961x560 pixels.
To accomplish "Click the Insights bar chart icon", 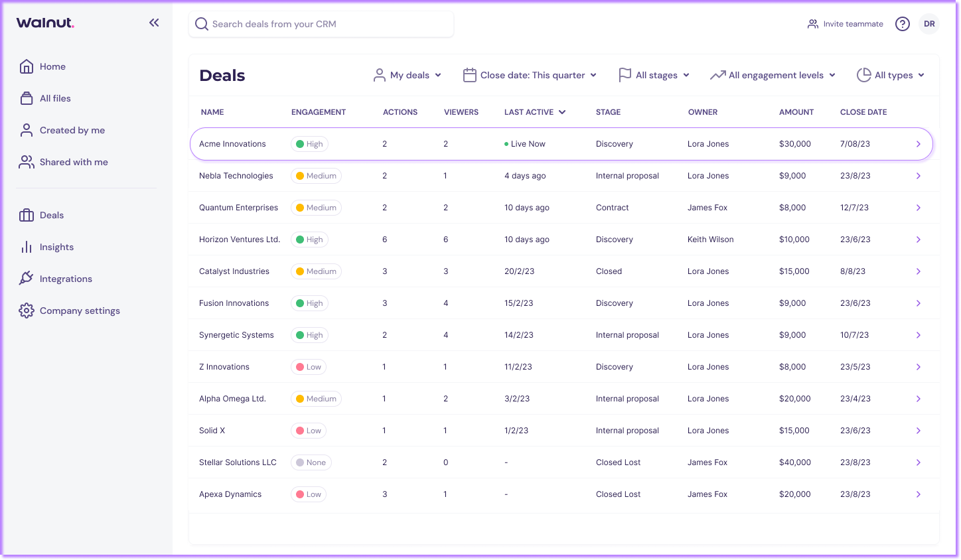I will (27, 247).
